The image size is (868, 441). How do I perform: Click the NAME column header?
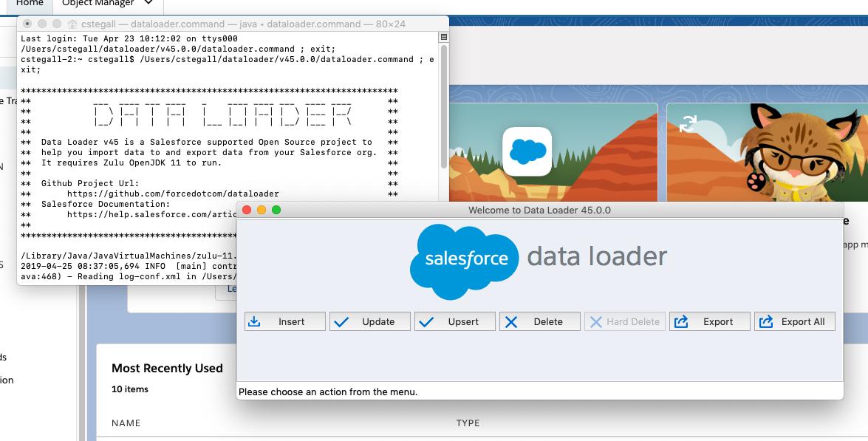click(x=126, y=423)
